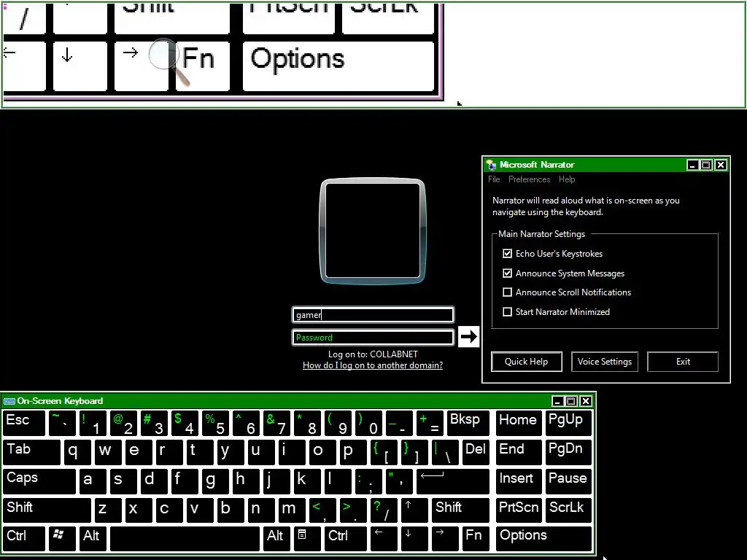Toggle left Shift key on keyboard

(47, 510)
